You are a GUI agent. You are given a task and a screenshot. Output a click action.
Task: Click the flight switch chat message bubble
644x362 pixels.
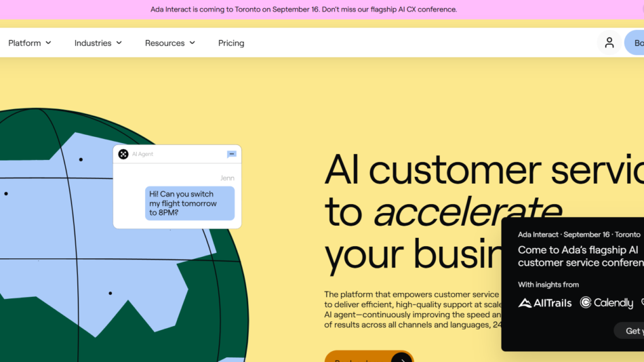coord(190,203)
